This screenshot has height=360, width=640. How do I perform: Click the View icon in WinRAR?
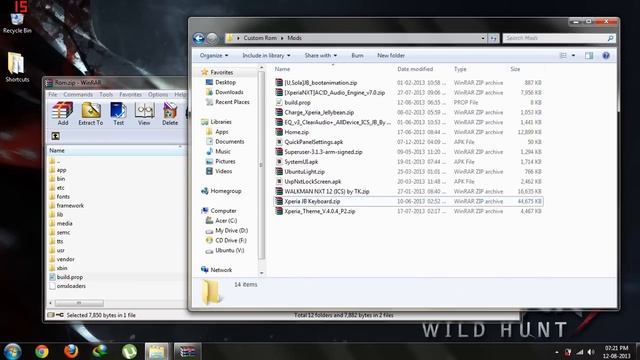(x=144, y=113)
